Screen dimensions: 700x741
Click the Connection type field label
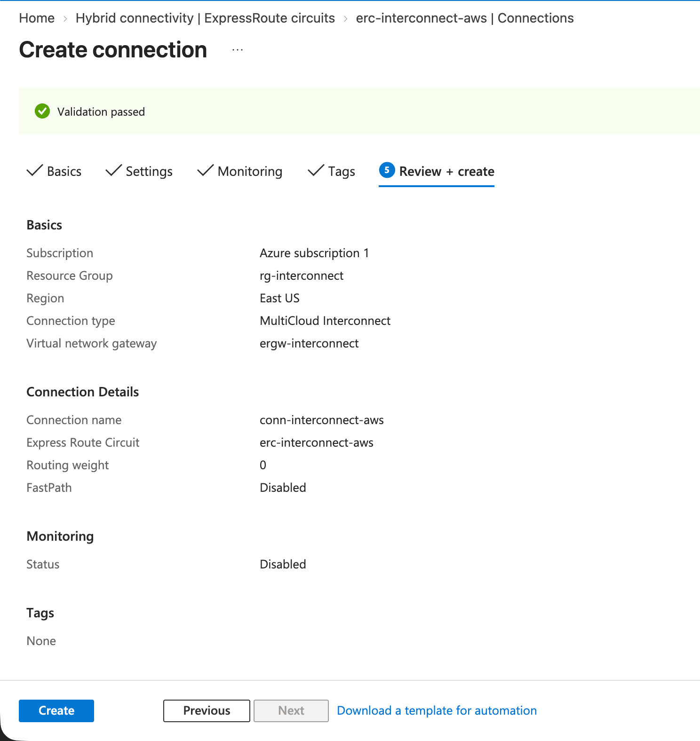71,321
